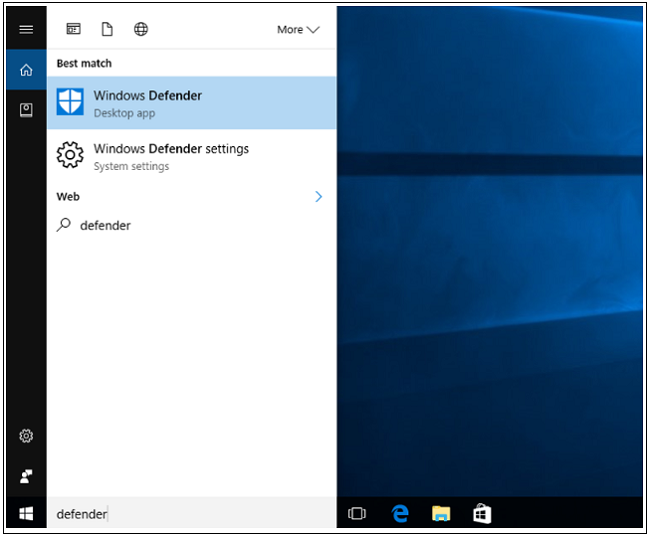Click the gear icon beside Defender settings
650x537 pixels.
70,155
